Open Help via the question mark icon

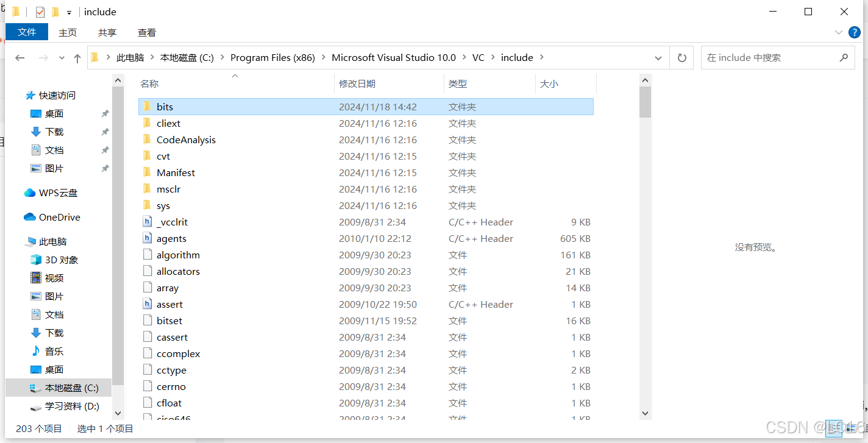(854, 32)
